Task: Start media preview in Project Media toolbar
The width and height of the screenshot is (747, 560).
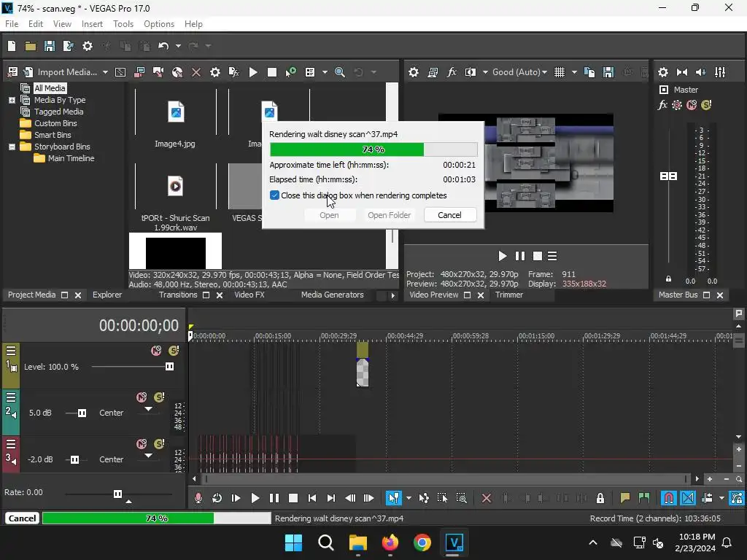Action: pyautogui.click(x=253, y=72)
